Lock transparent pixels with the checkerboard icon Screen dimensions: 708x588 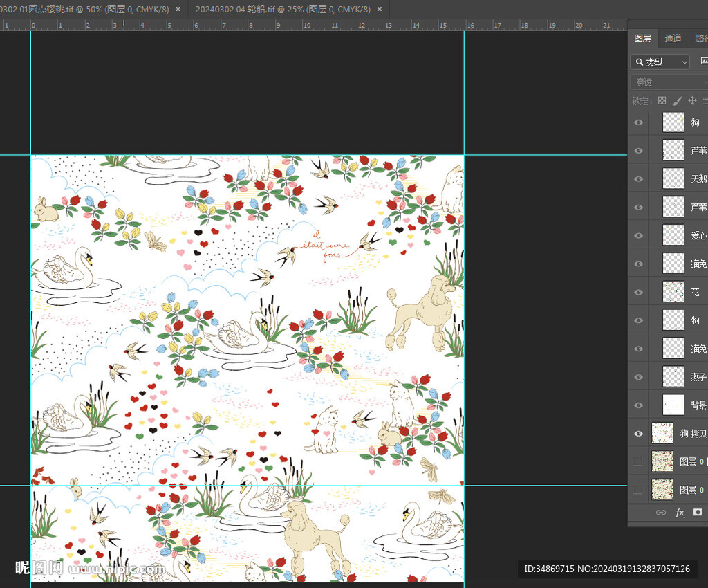662,101
